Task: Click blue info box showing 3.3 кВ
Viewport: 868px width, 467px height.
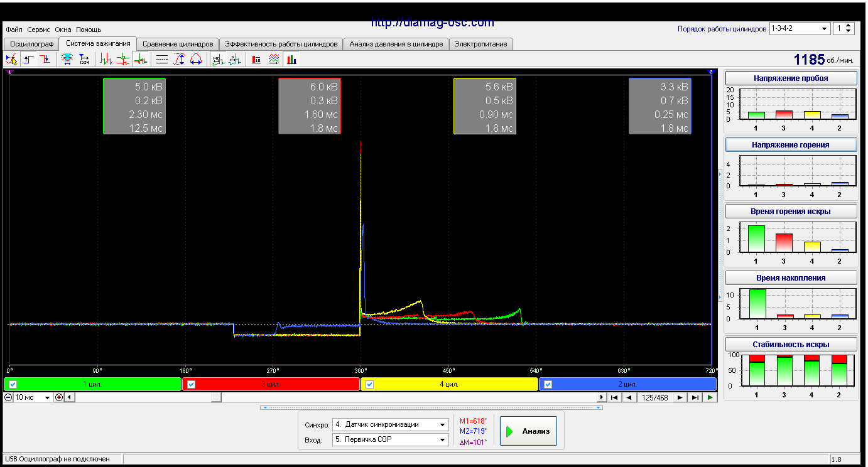Action: (x=660, y=106)
